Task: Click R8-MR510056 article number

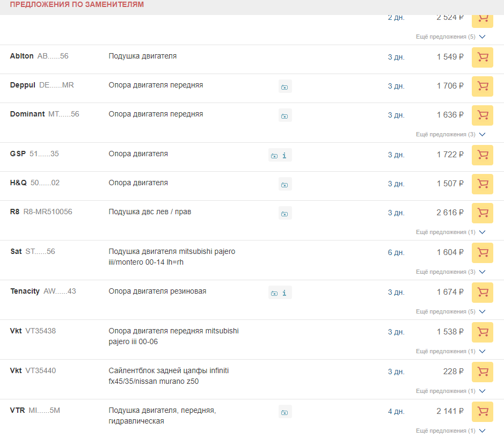Action: pos(48,212)
